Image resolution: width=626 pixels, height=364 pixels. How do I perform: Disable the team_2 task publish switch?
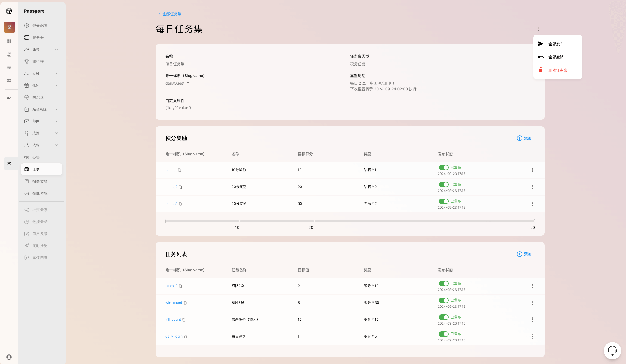tap(443, 283)
